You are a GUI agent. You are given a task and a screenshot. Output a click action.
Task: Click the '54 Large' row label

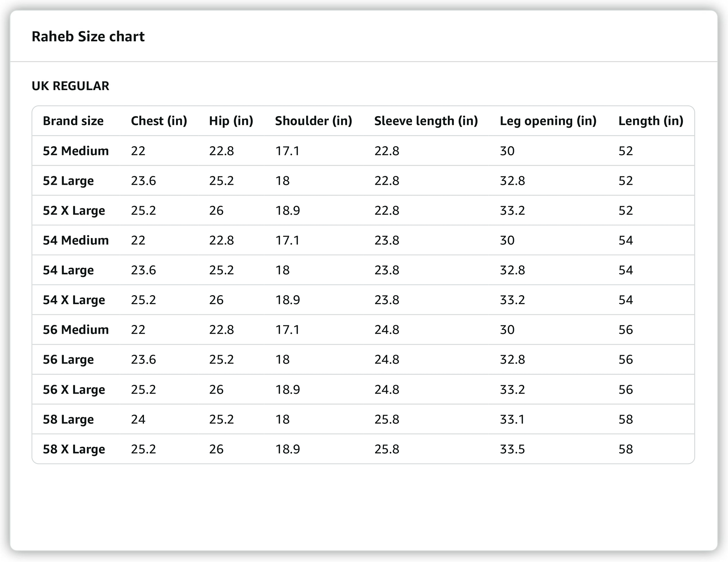click(68, 270)
